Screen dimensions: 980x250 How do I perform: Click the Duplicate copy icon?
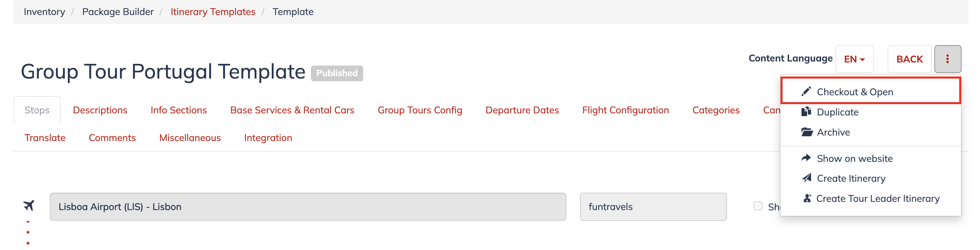click(x=806, y=112)
